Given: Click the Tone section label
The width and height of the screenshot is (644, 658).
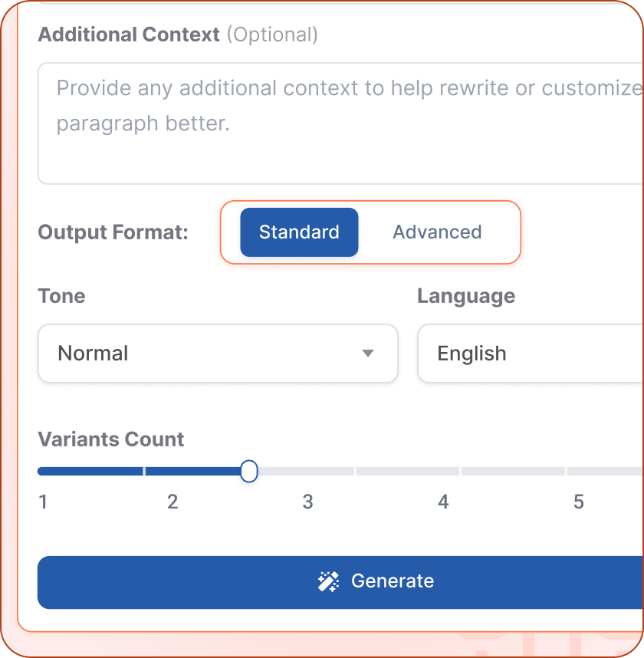Looking at the screenshot, I should 61,296.
